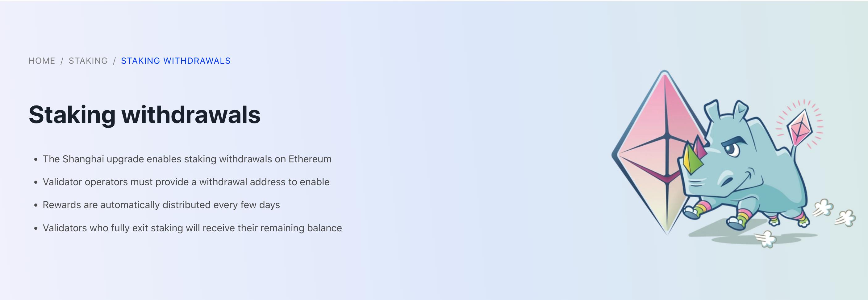This screenshot has width=868, height=300.
Task: Click the second slash separator before STAKING WITHDRAWALS
Action: tap(114, 61)
